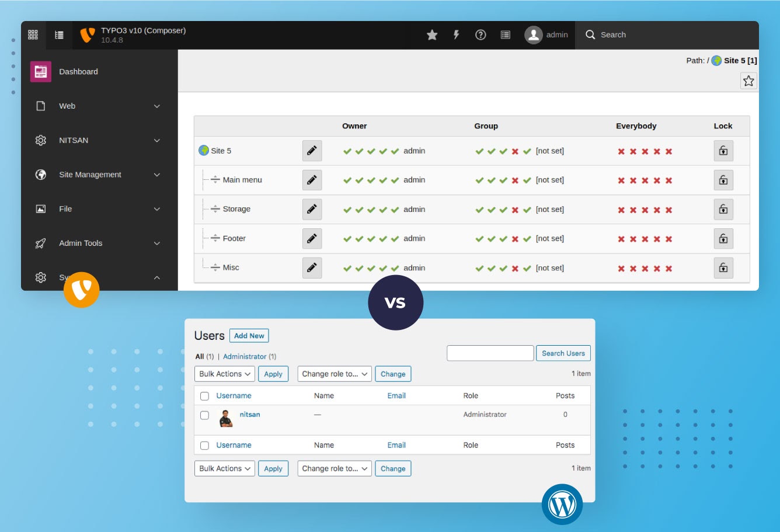The image size is (780, 532).
Task: Click the WordPress logo at the bottom
Action: (x=562, y=504)
